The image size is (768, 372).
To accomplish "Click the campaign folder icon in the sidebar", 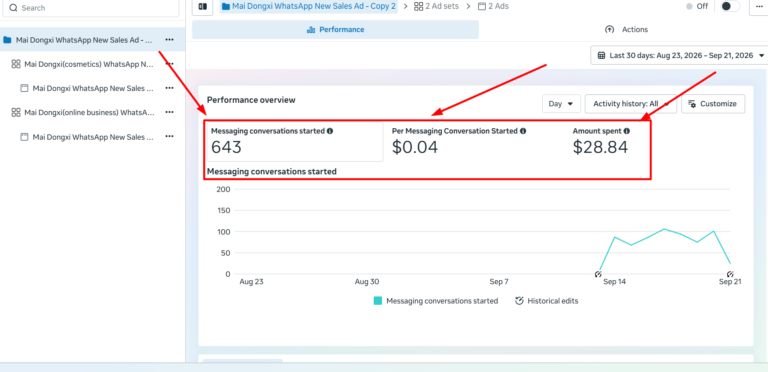I will coord(7,40).
